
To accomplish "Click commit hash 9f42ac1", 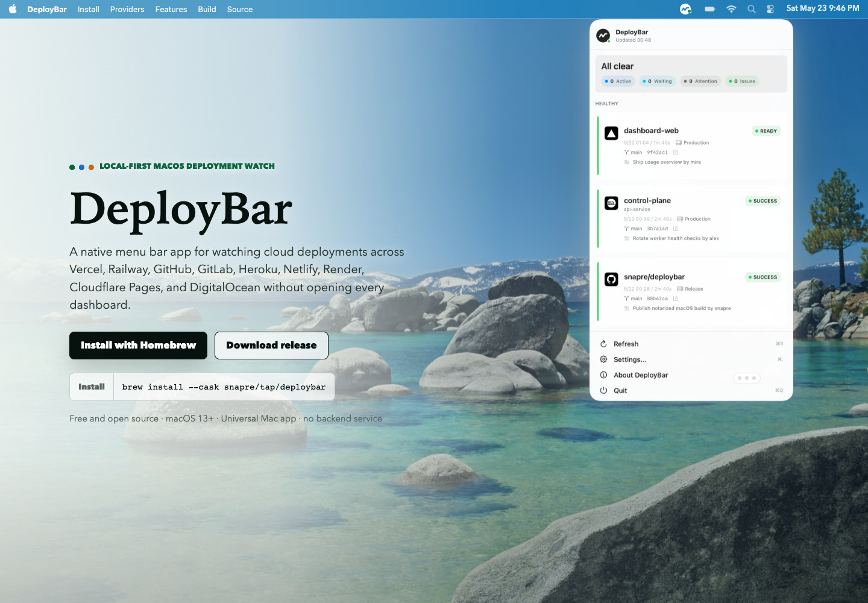I will tap(658, 153).
